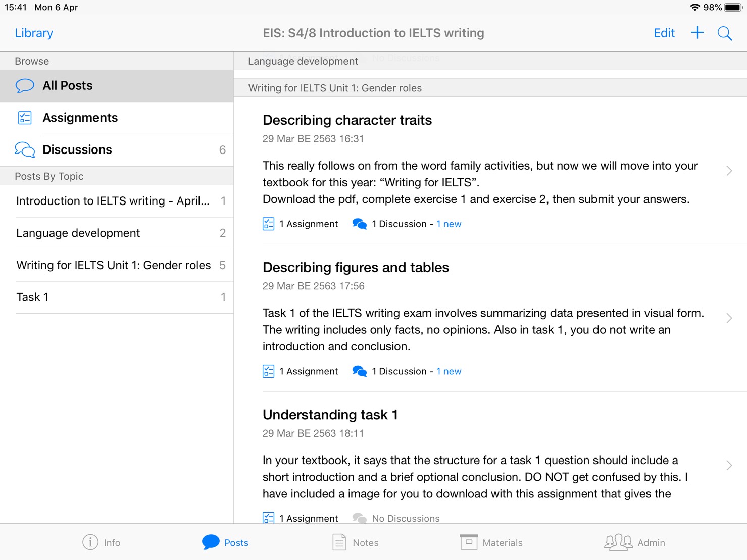Open '1 new' link under Describing character traits

449,224
